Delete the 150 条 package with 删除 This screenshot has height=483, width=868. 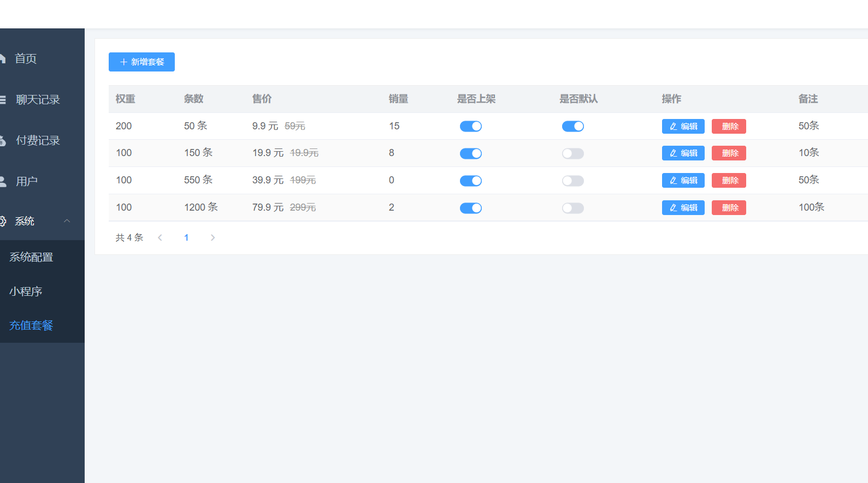pos(729,153)
